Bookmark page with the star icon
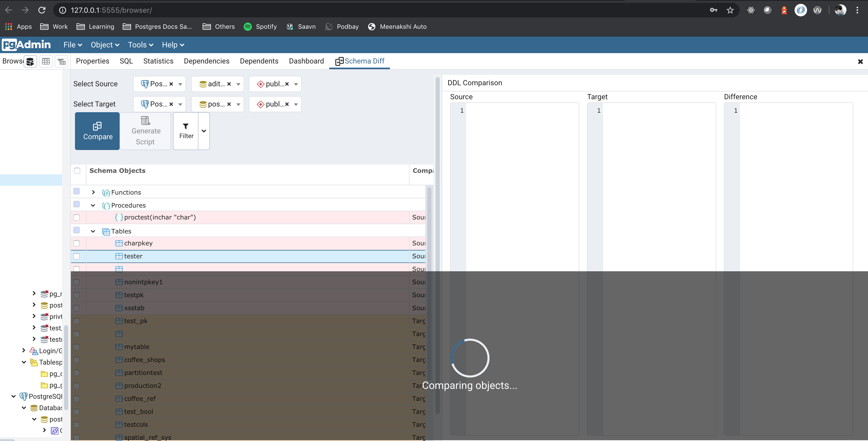 [730, 10]
